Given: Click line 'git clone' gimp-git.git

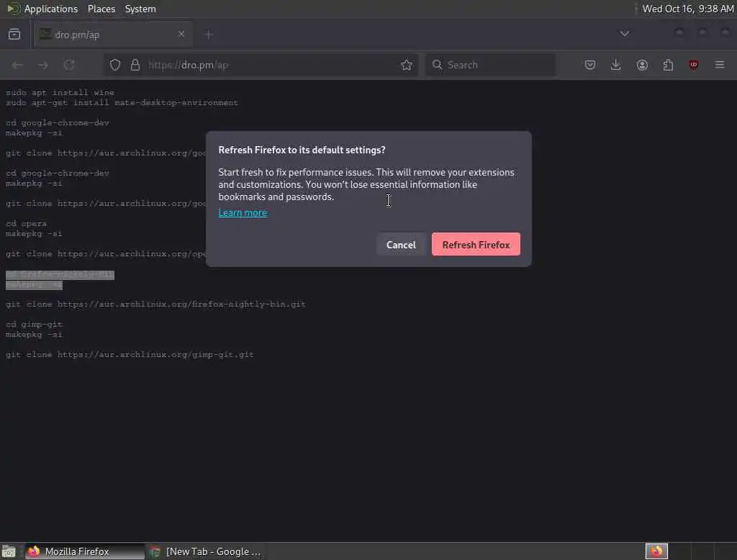Looking at the screenshot, I should coord(130,355).
